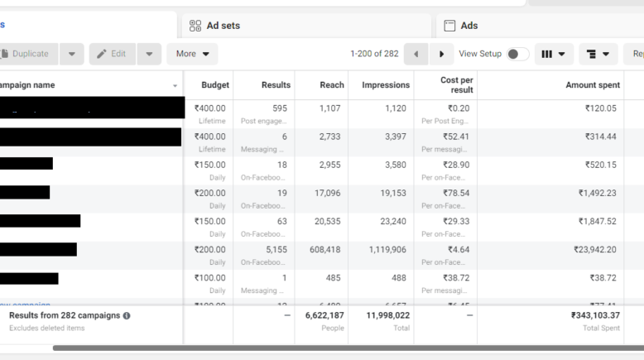Click info icon beside Results from 282 campaigns
Image resolution: width=644 pixels, height=360 pixels.
[127, 315]
